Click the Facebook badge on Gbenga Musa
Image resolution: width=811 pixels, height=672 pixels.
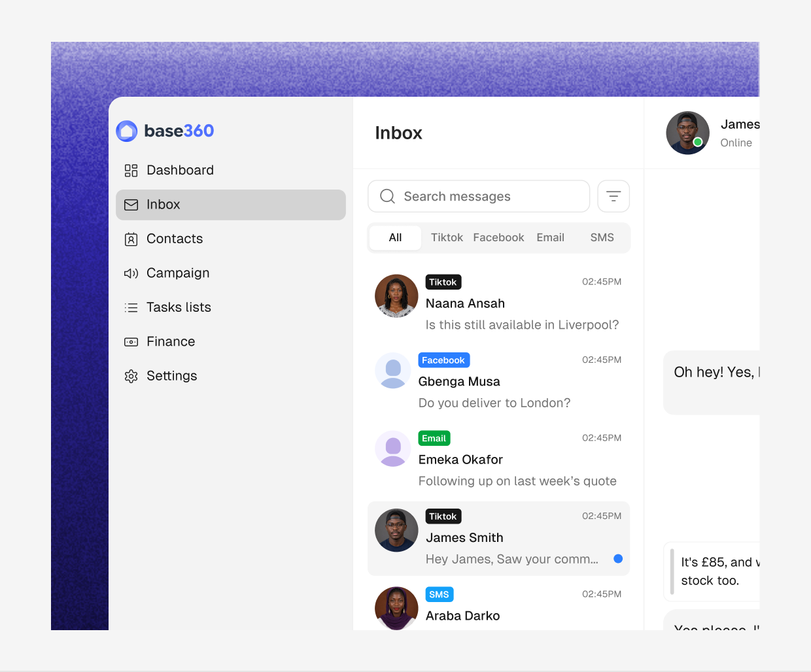[x=444, y=360]
